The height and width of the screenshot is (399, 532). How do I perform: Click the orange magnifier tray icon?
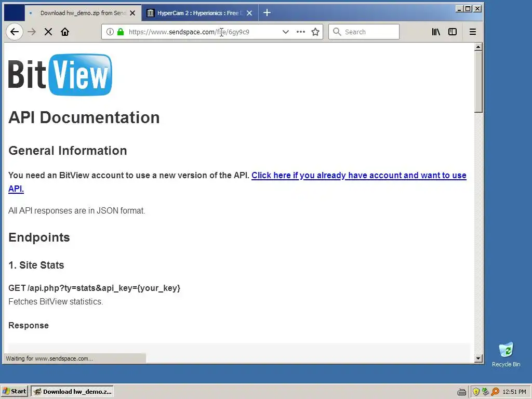click(x=495, y=392)
